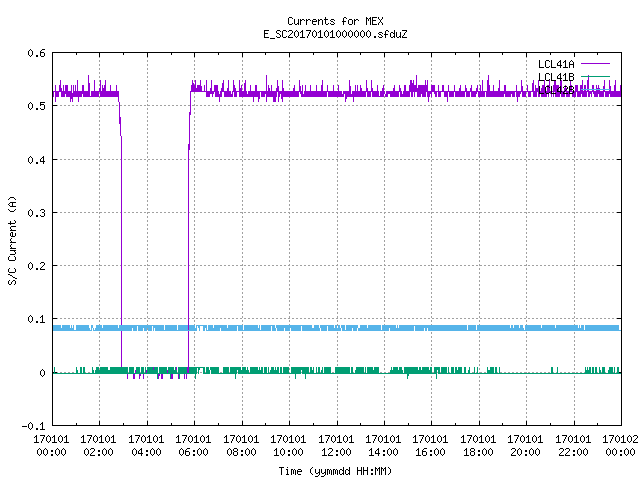The height and width of the screenshot is (480, 640).
Task: Click the blue LCL42B trace near 0.08 A
Action: [337, 328]
